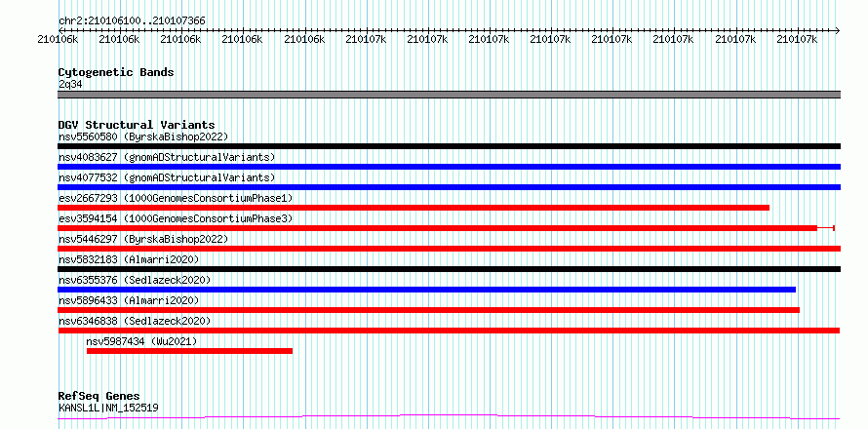Click nsv5896433 (Almarri2020) label

pos(129,300)
